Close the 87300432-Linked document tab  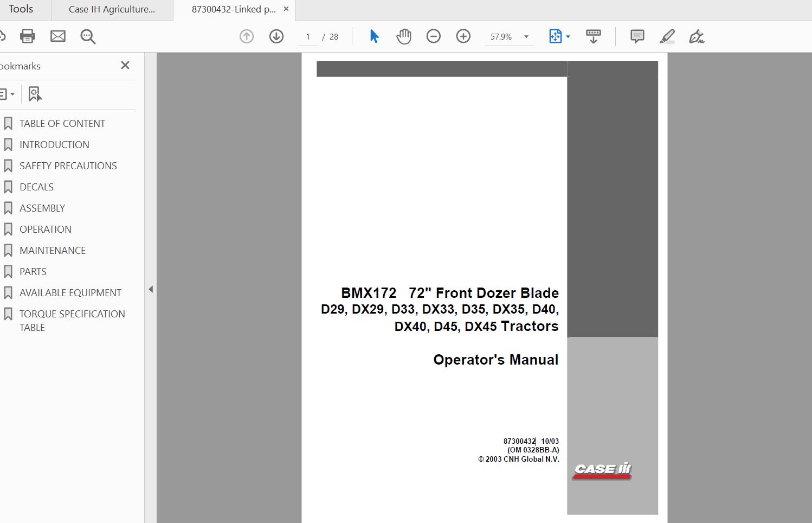click(x=286, y=9)
